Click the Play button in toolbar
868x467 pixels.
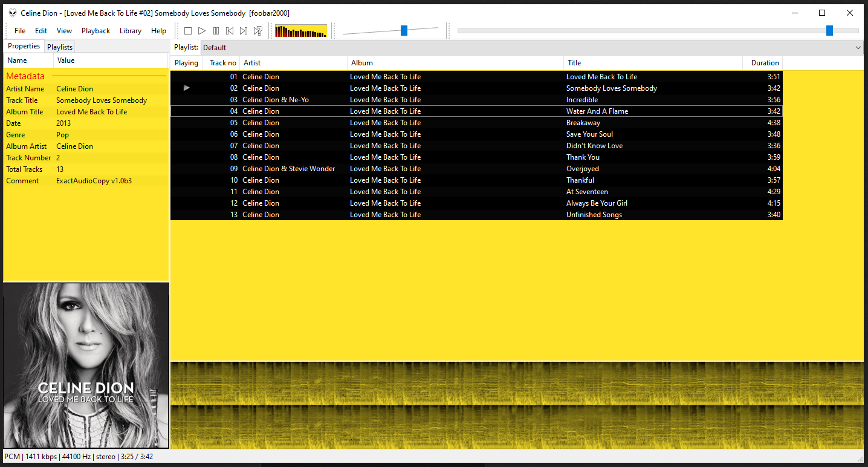click(x=202, y=31)
